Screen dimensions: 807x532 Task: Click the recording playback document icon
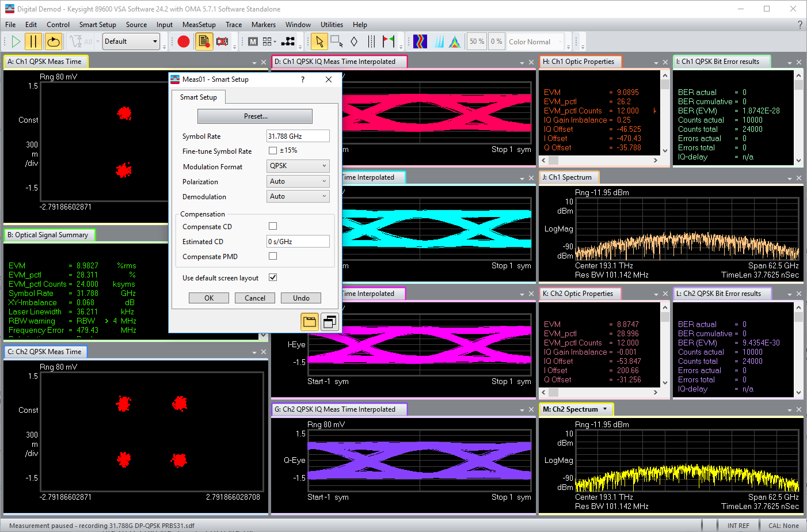pyautogui.click(x=204, y=41)
